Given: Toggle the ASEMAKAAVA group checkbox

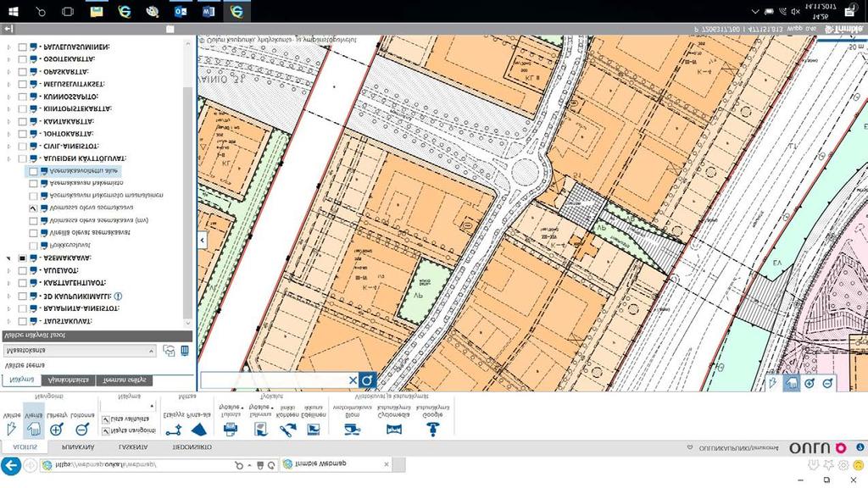Looking at the screenshot, I should (22, 258).
